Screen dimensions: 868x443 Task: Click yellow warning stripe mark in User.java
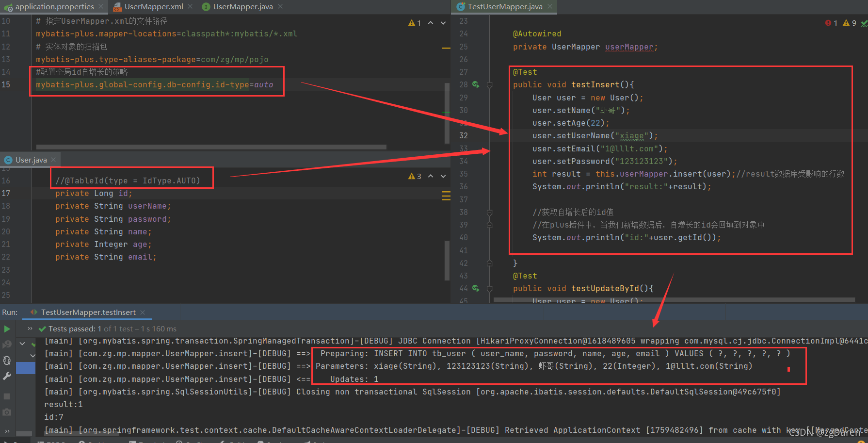tap(446, 196)
